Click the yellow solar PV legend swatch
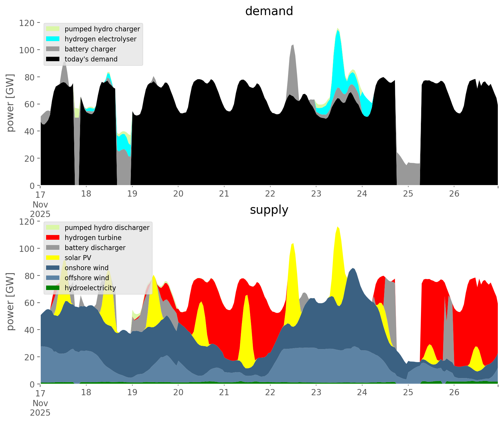504x423 pixels. tap(53, 258)
